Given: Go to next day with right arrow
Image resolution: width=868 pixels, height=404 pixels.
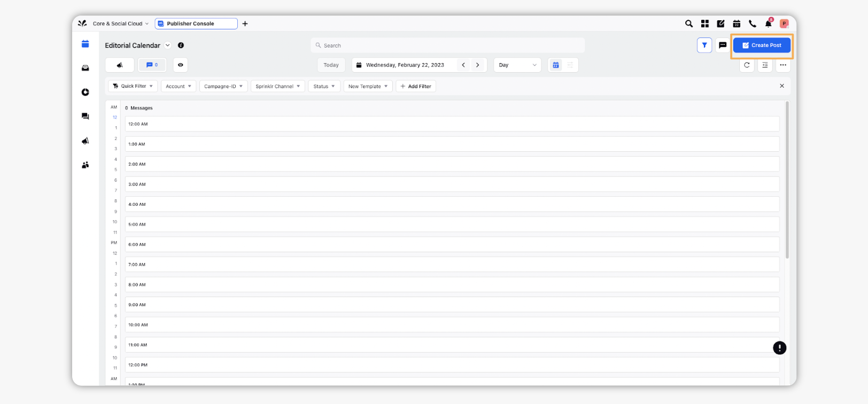Looking at the screenshot, I should [477, 65].
